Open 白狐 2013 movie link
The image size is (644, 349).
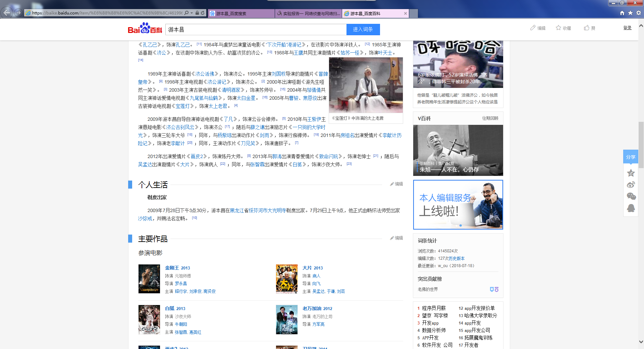click(175, 308)
